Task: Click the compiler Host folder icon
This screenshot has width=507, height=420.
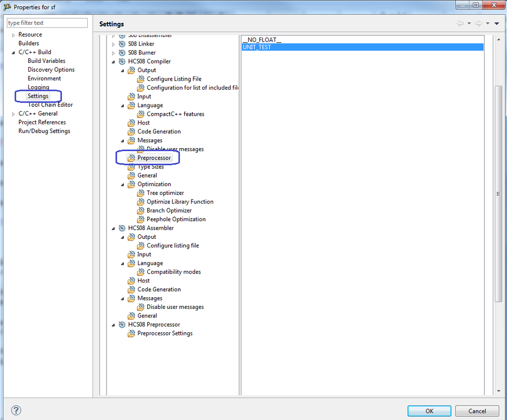Action: [131, 123]
